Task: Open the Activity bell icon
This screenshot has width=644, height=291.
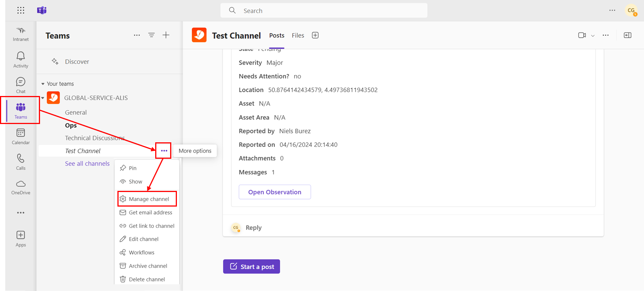Action: (21, 60)
